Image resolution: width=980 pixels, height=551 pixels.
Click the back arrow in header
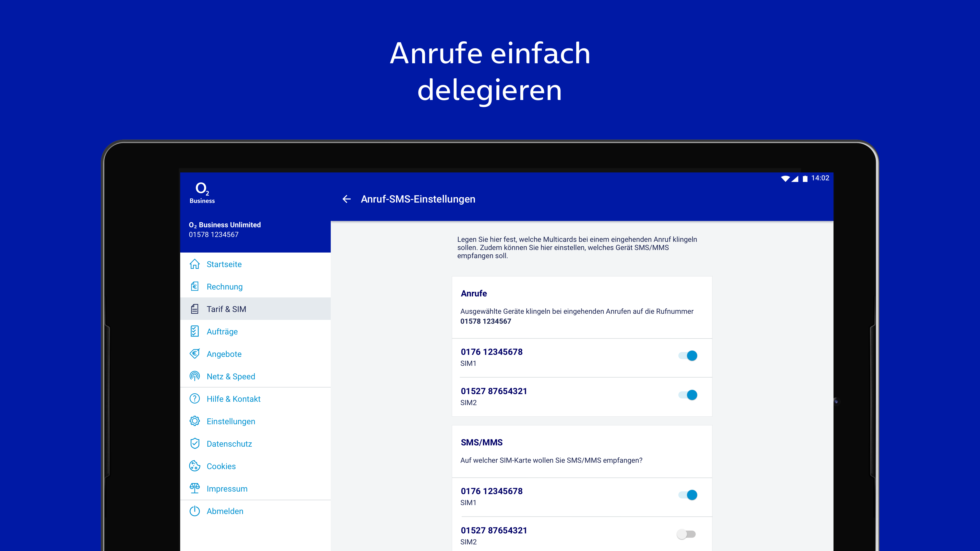pyautogui.click(x=346, y=199)
